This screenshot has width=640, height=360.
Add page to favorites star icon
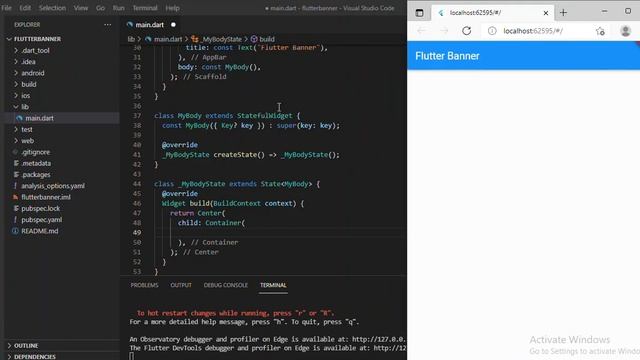click(600, 31)
